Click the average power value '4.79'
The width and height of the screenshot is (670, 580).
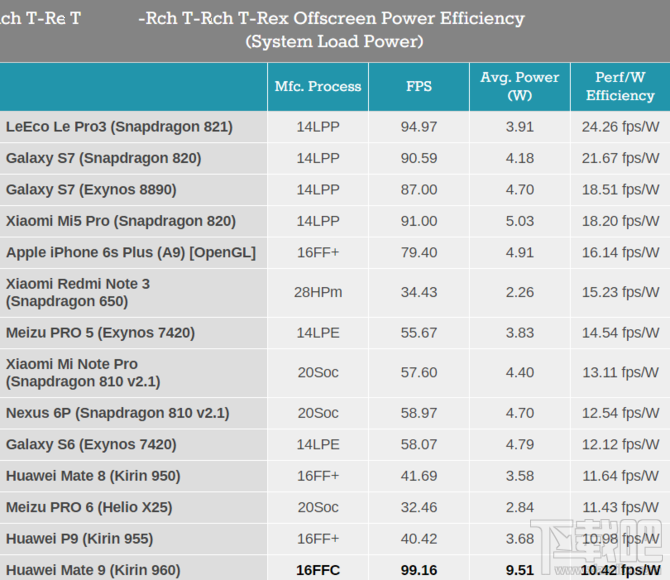520,445
